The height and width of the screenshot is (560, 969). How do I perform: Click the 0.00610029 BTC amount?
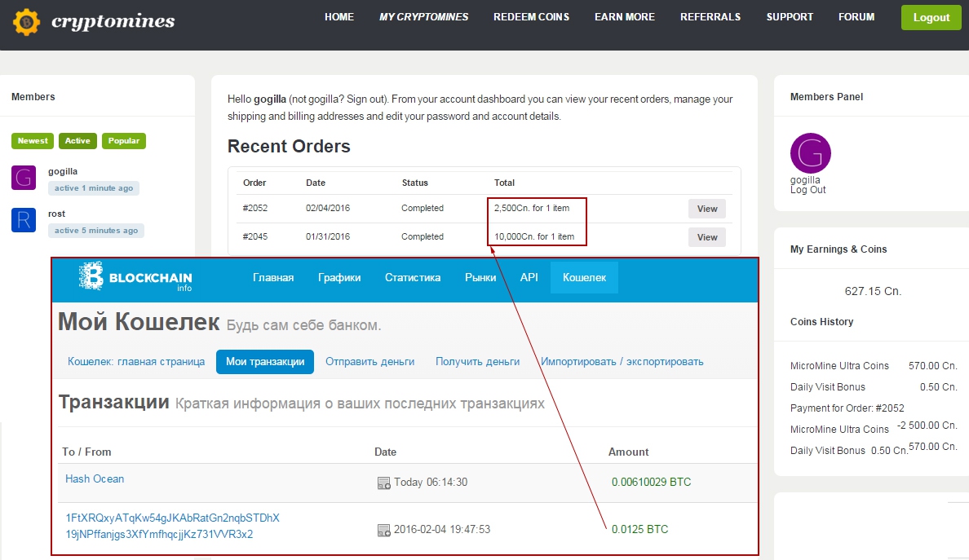652,483
